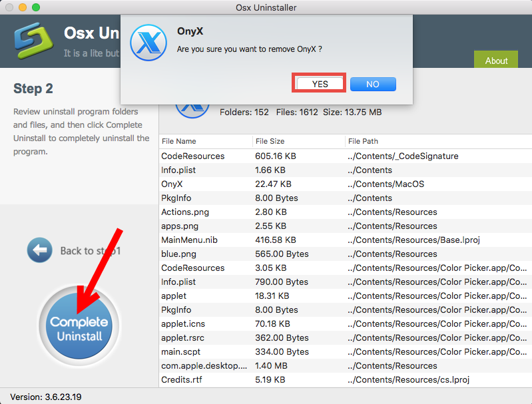The height and width of the screenshot is (404, 532).
Task: Click the File Size column header
Action: 299,141
